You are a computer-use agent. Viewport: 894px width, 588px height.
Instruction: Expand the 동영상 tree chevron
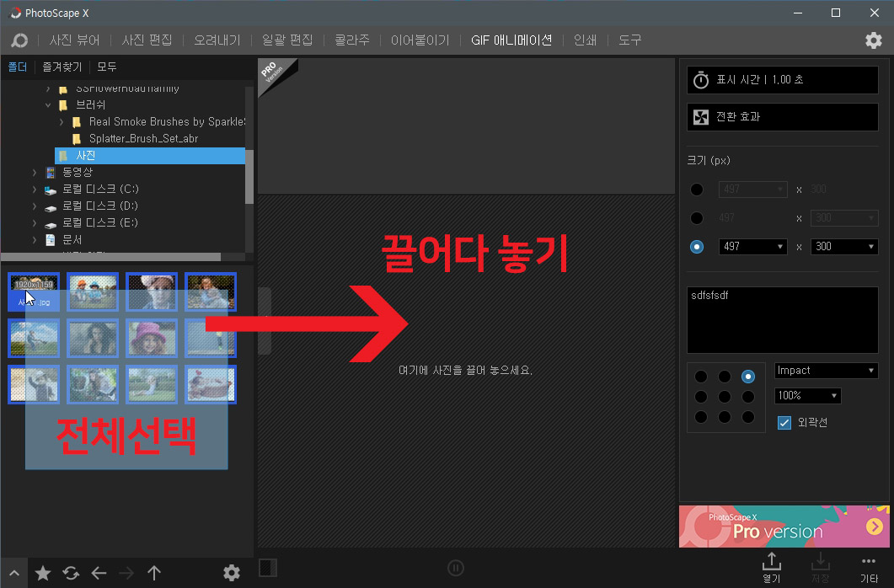click(x=35, y=172)
